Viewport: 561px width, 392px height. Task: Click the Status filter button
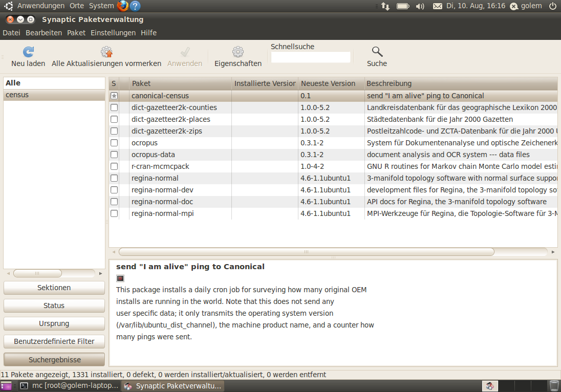click(54, 306)
